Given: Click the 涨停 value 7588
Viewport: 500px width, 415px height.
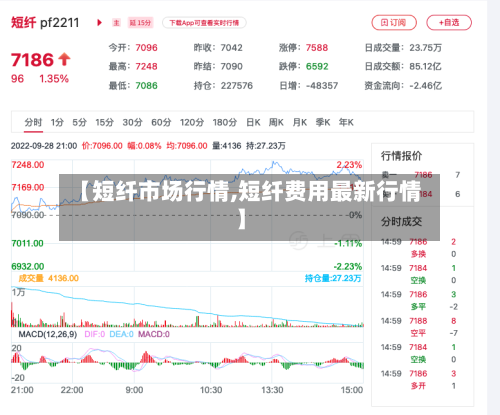Looking at the screenshot, I should click(317, 48).
